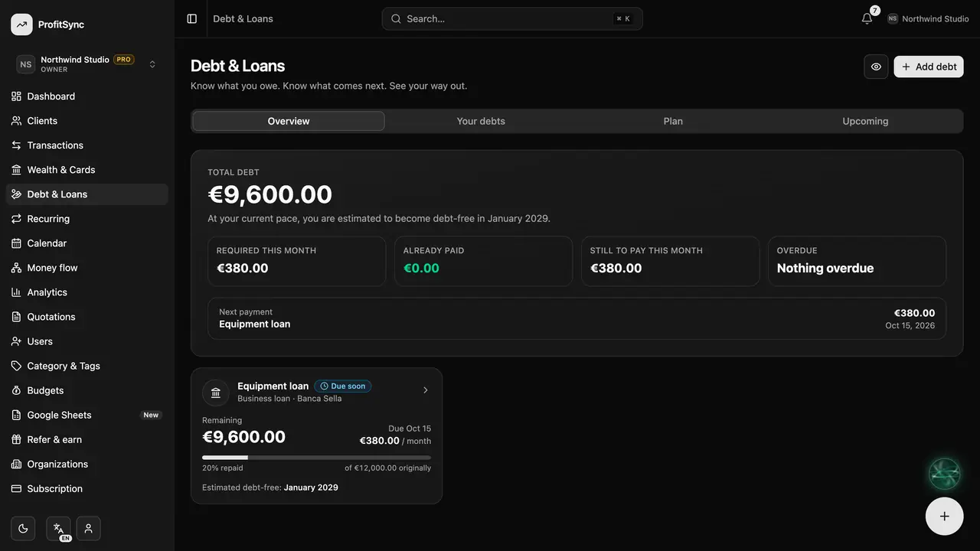The width and height of the screenshot is (980, 551).
Task: Go to Clients via its icon
Action: pyautogui.click(x=16, y=121)
